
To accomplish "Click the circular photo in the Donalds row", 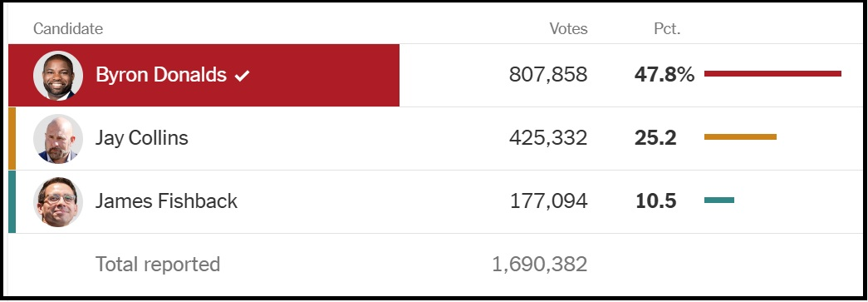I will 58,76.
